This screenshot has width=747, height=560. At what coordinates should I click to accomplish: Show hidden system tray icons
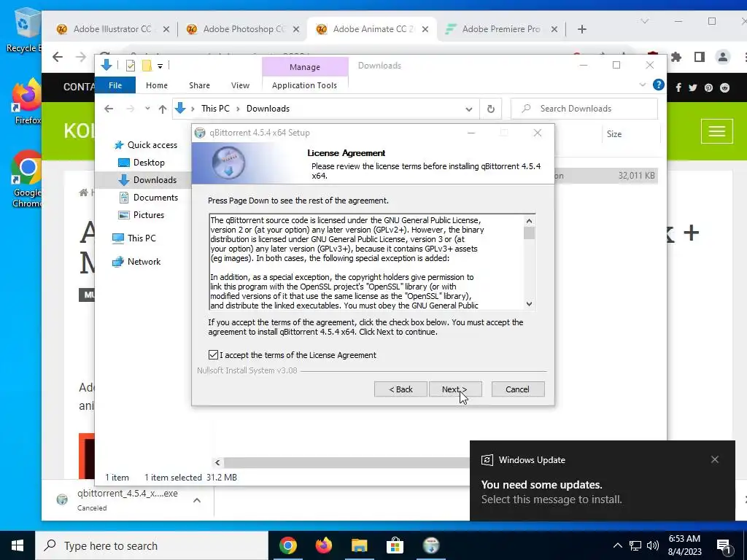617,545
